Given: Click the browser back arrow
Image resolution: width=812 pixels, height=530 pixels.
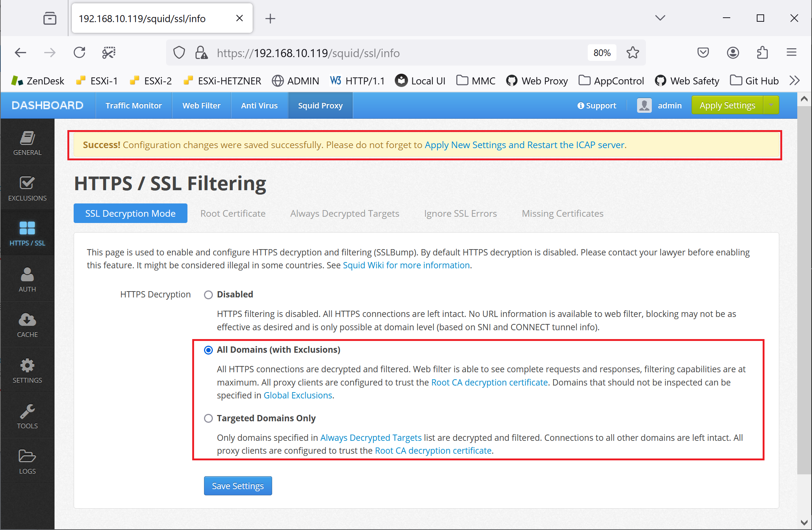Looking at the screenshot, I should (x=20, y=53).
